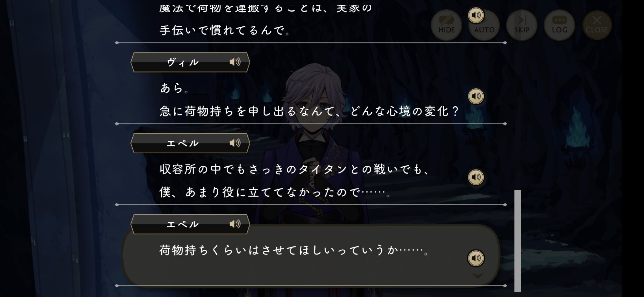Viewport: 644px width, 297px height.
Task: Click the log scrollbar thumb
Action: pyautogui.click(x=517, y=241)
